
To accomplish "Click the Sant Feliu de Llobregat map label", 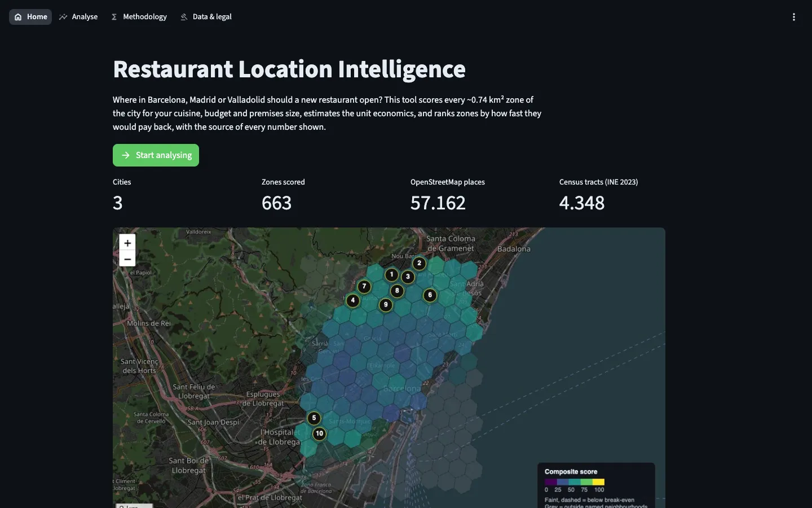I will (x=194, y=391).
